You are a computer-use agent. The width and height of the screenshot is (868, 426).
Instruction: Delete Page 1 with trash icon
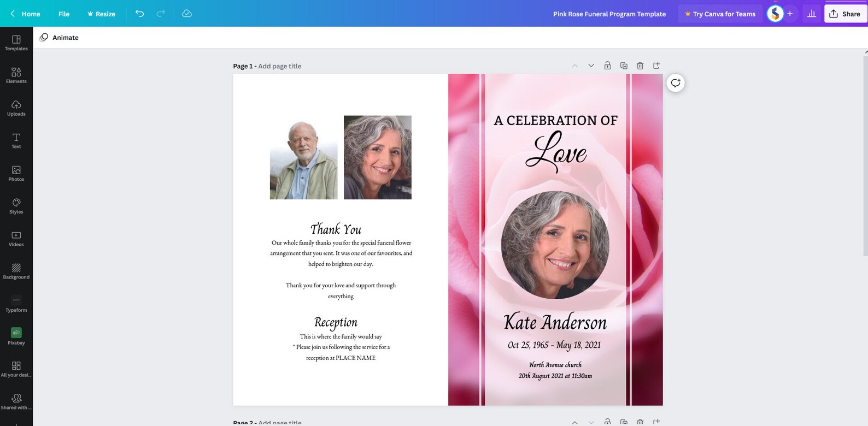tap(640, 66)
